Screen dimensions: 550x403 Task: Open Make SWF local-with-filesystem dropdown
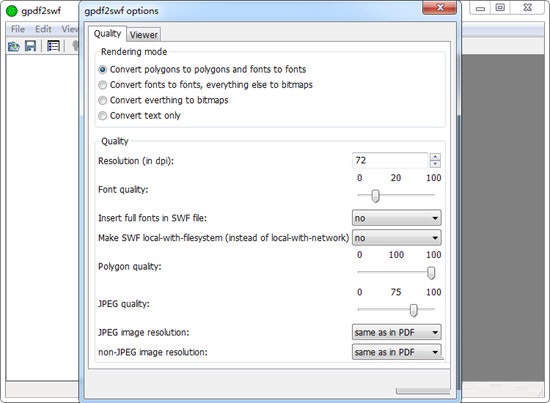(x=396, y=238)
